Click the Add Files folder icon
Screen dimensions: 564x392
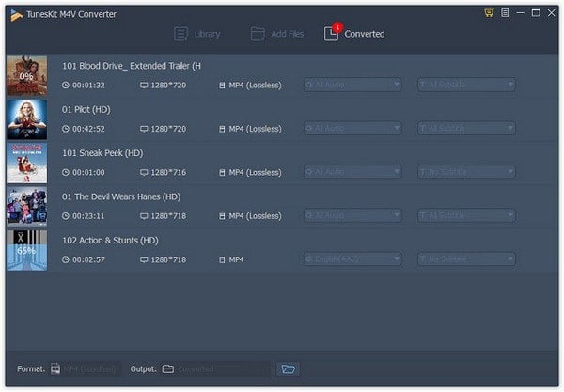point(258,34)
